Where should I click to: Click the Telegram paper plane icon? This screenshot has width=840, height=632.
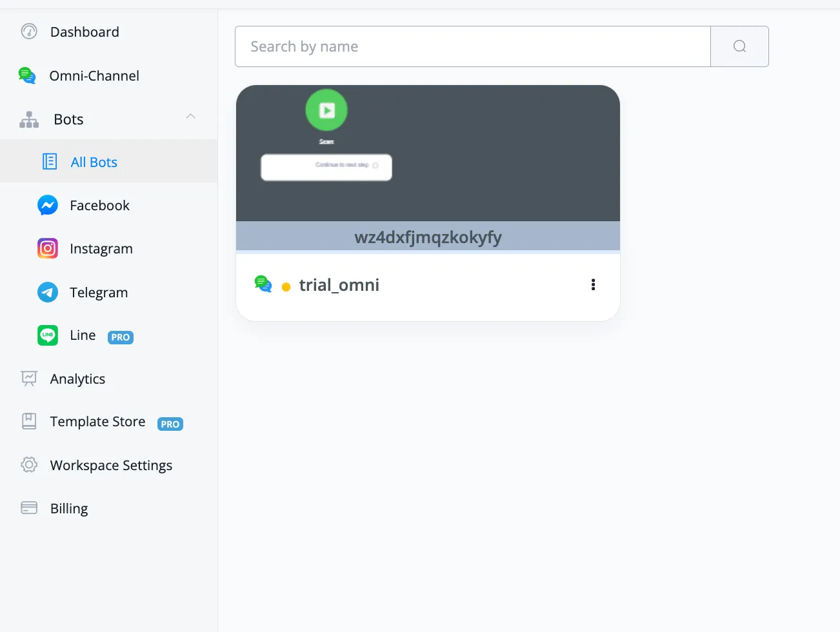48,292
